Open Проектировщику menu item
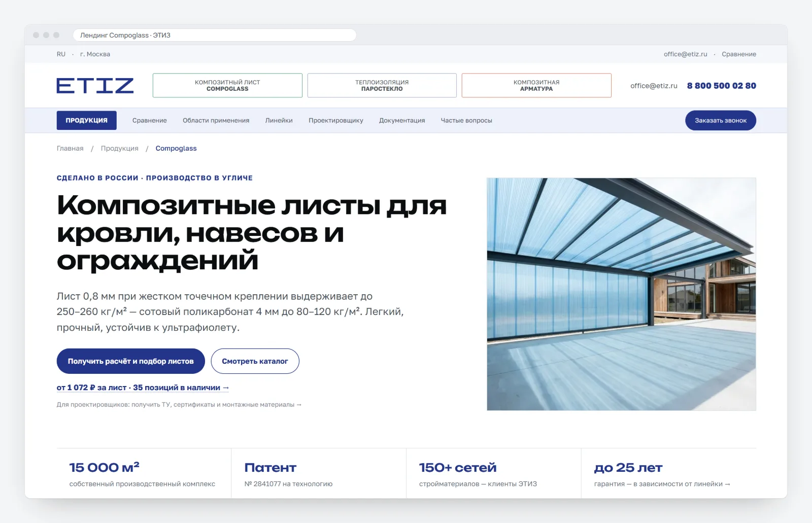 pyautogui.click(x=336, y=120)
